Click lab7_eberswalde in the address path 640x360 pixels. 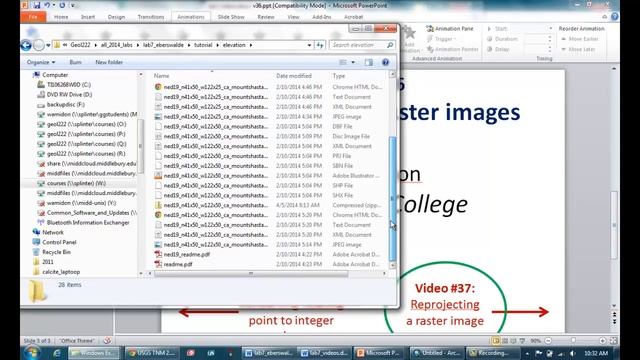163,45
